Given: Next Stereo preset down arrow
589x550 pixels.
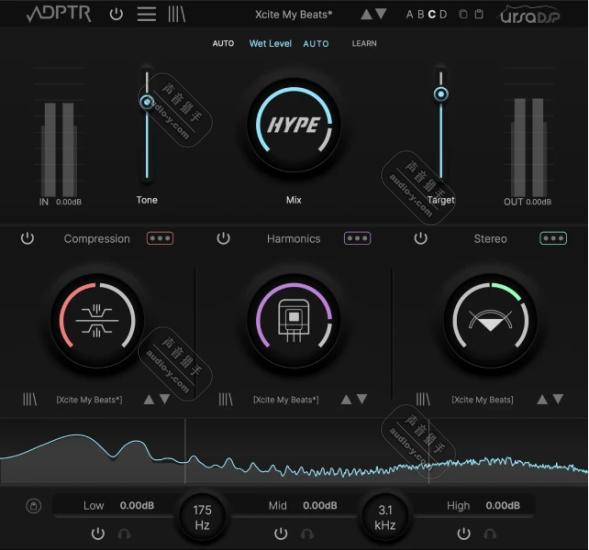Looking at the screenshot, I should tap(558, 399).
